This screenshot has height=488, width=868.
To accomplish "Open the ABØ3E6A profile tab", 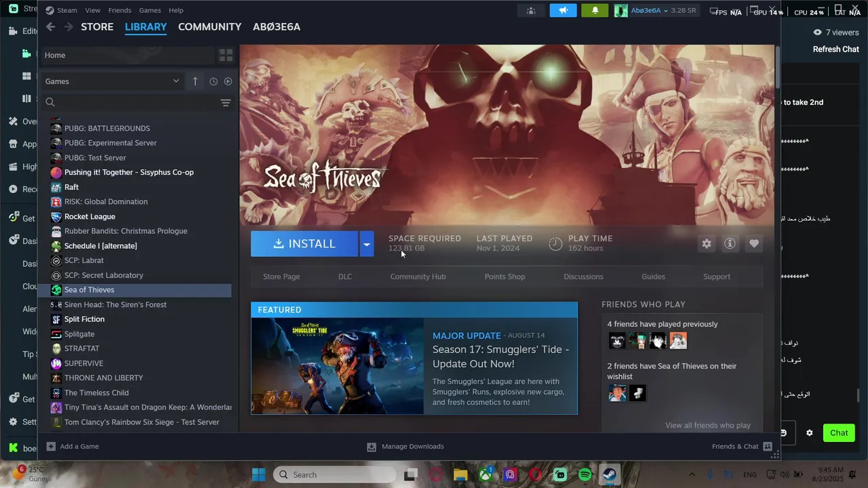I will [277, 26].
